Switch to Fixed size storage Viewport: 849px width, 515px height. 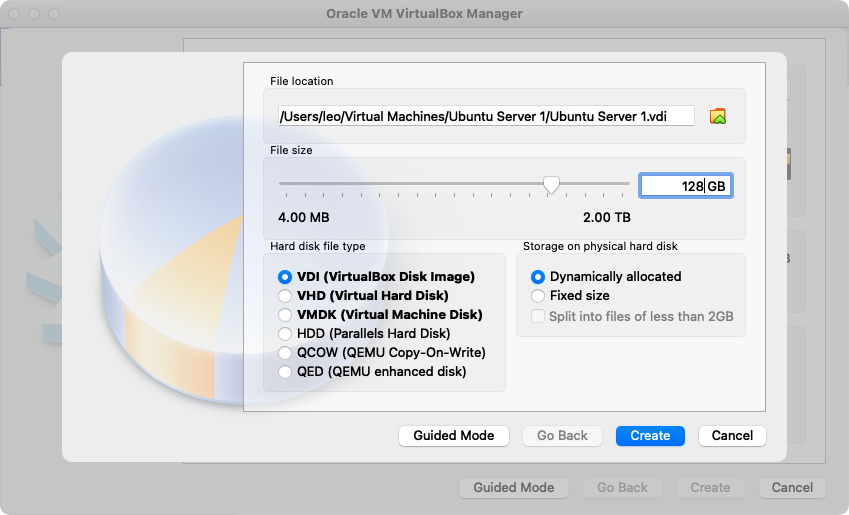pos(539,296)
